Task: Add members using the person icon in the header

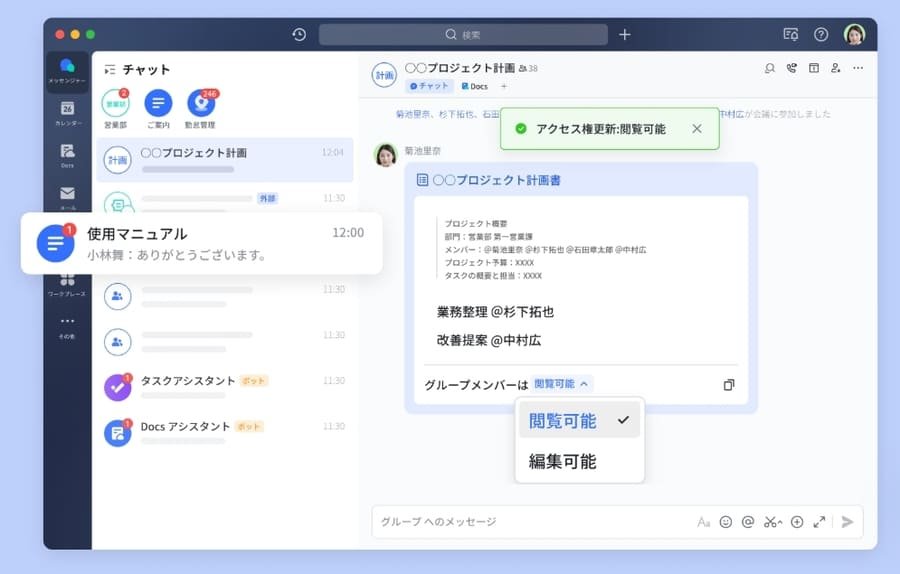Action: [836, 68]
